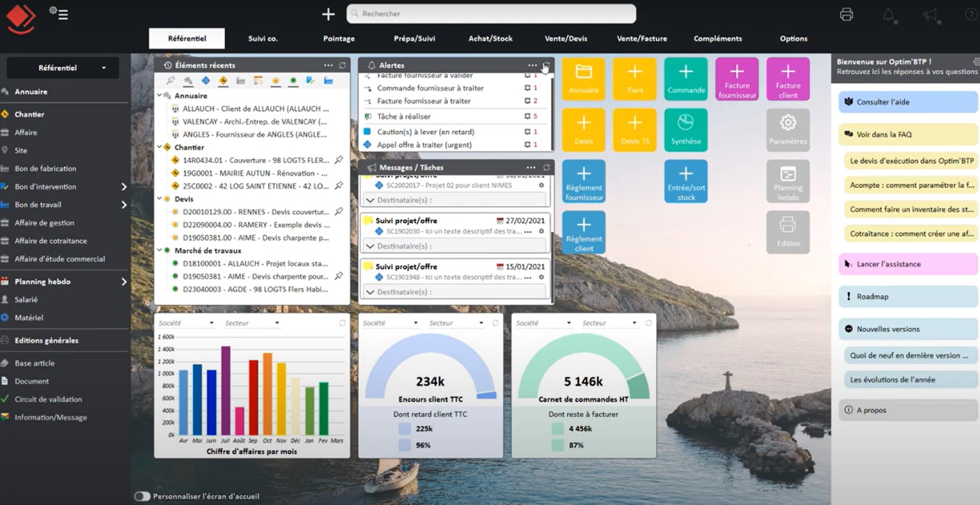Click the yellow Devis TS tile

click(635, 130)
